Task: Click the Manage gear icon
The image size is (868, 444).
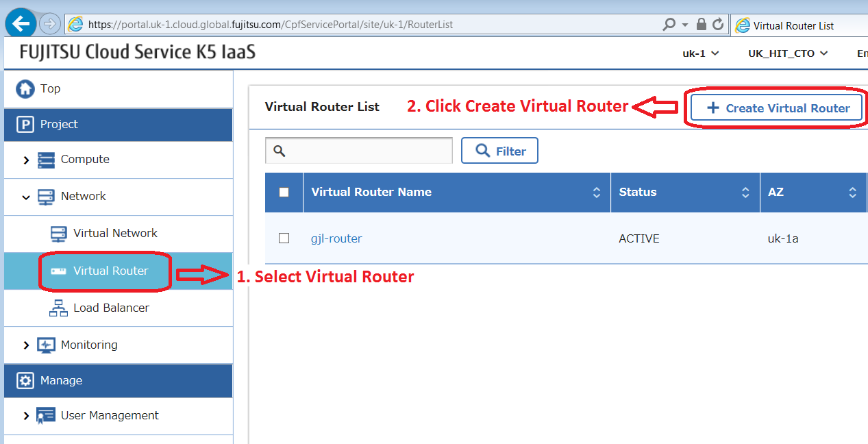Action: [x=25, y=381]
